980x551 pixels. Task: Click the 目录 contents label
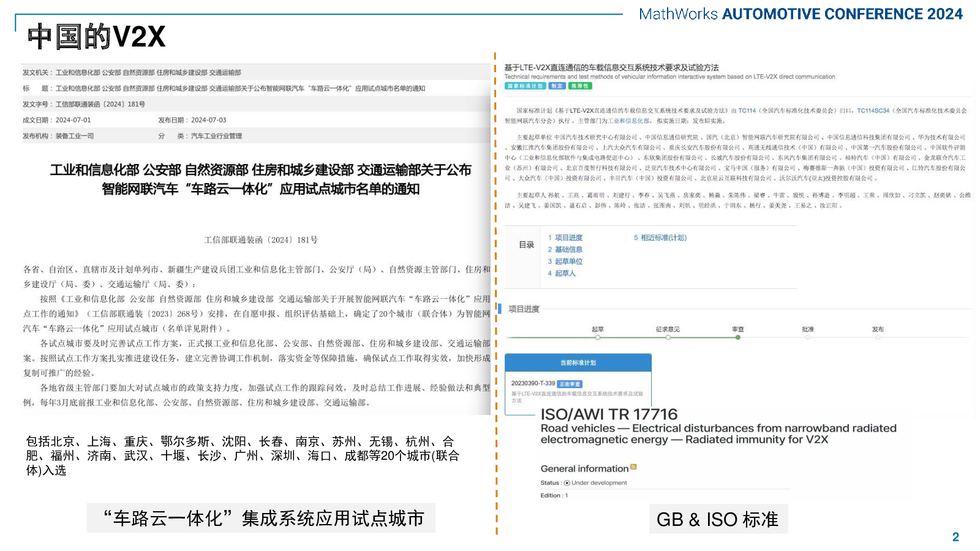click(x=527, y=245)
